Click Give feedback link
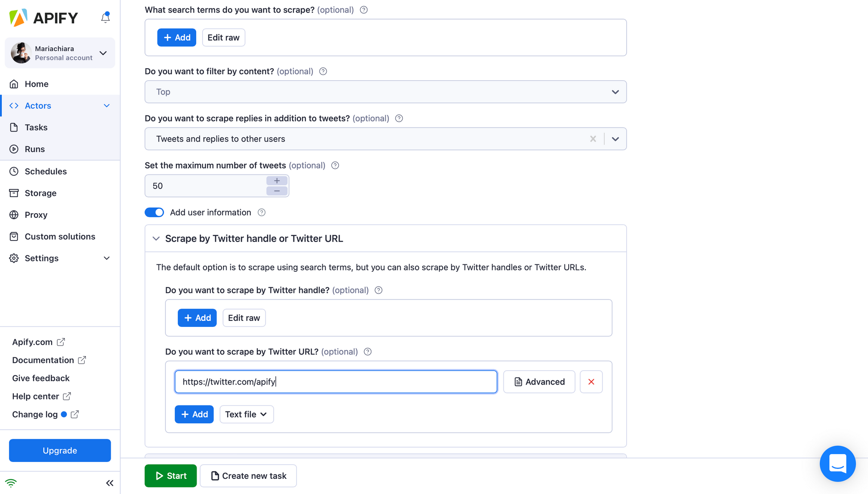Viewport: 868px width, 494px height. pos(41,378)
